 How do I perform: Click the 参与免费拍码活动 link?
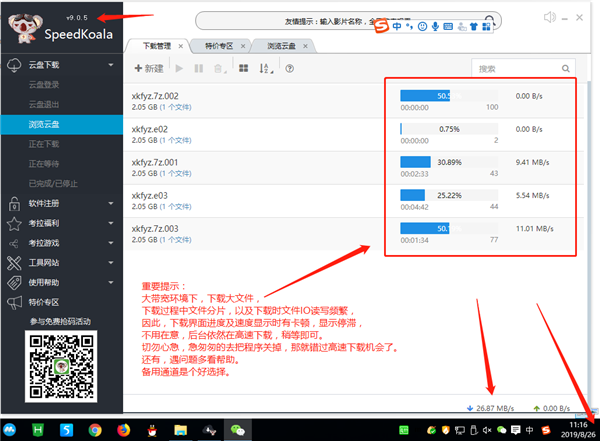point(60,321)
